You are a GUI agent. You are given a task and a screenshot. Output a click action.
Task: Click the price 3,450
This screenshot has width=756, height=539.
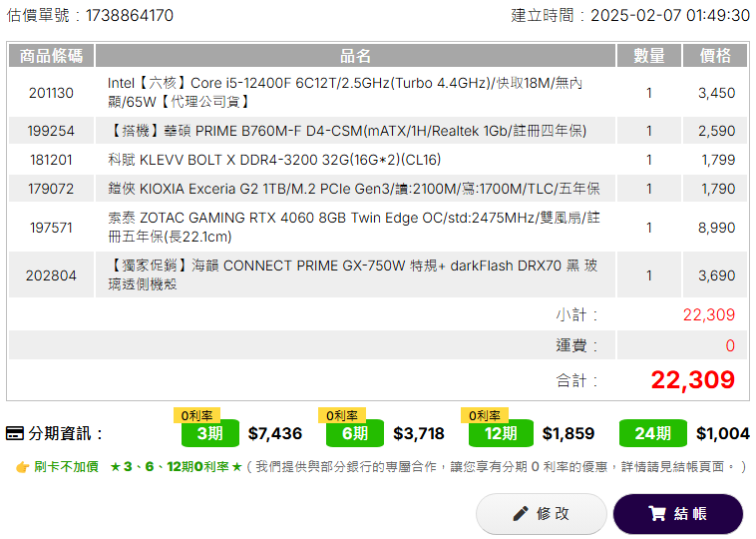point(716,93)
